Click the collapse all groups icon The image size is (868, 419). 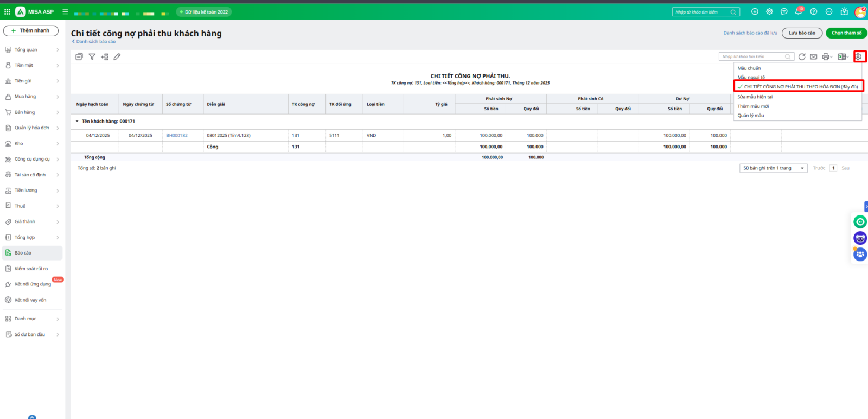tap(79, 56)
